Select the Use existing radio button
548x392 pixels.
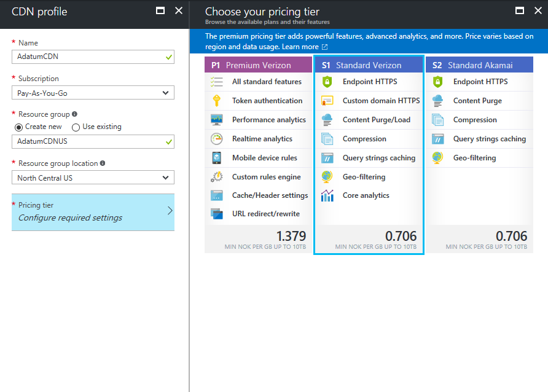pyautogui.click(x=76, y=127)
